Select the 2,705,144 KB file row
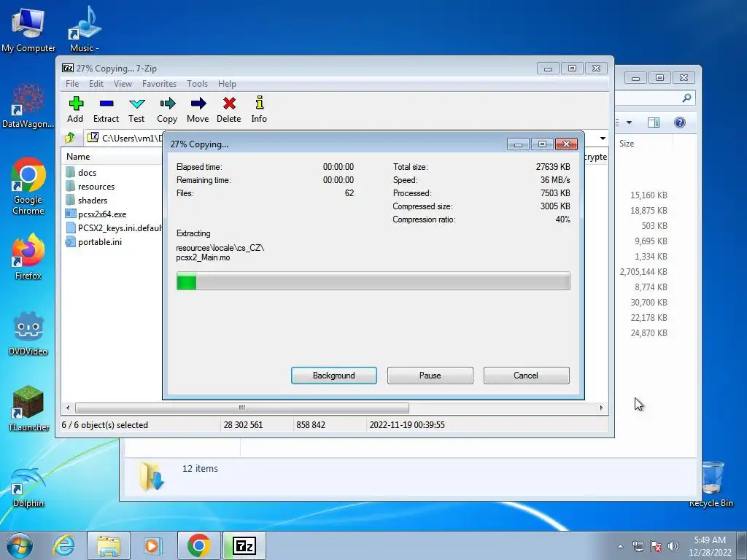This screenshot has height=560, width=747. (643, 272)
